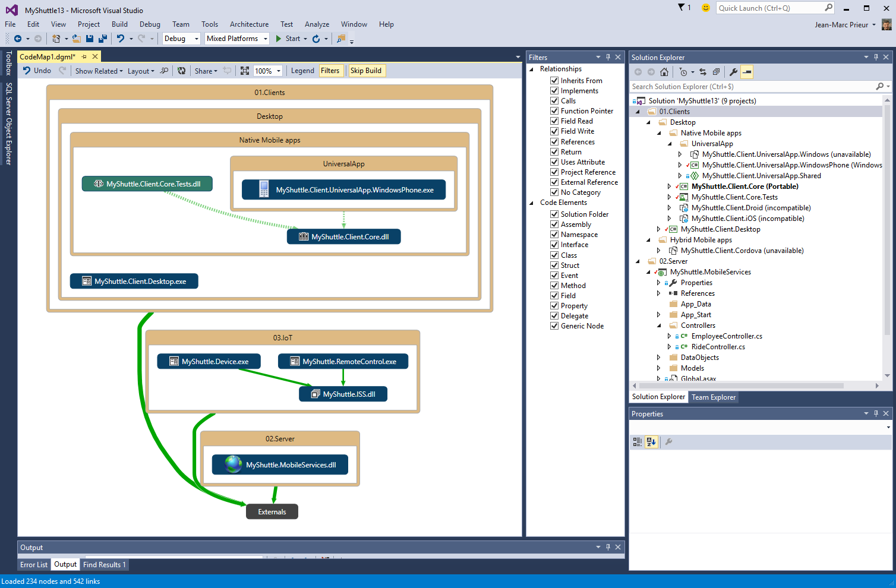Disable the Field Write filter

point(554,131)
